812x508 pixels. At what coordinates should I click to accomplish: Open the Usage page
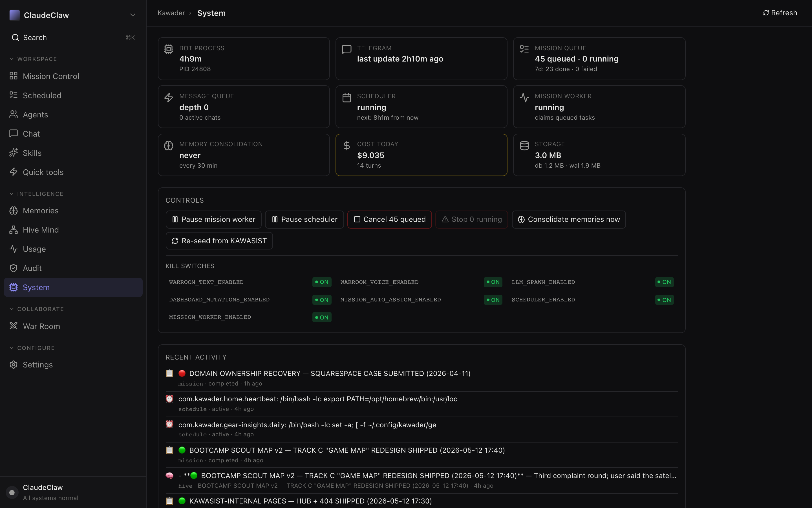point(73,249)
